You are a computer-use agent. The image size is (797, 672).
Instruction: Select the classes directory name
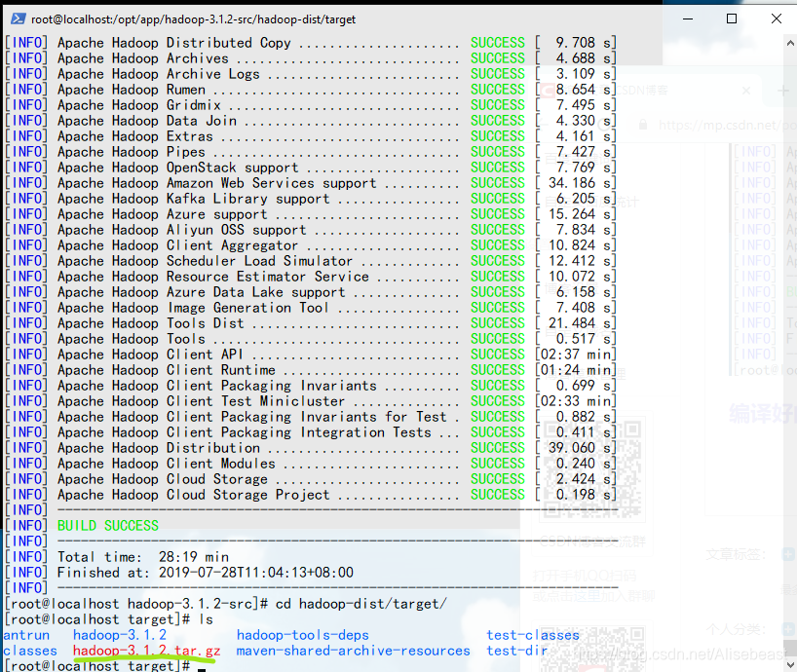pos(30,651)
